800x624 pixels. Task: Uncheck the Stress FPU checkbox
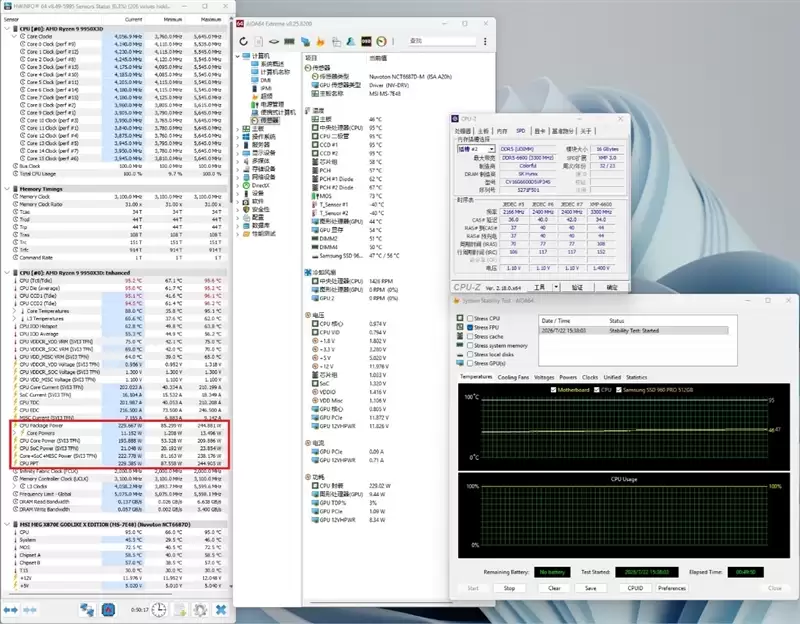coord(470,328)
